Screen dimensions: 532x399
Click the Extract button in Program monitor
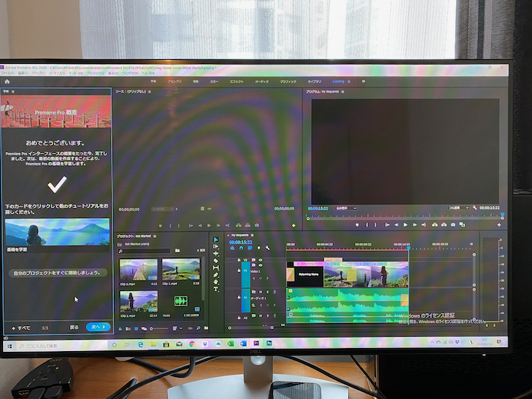tap(444, 225)
